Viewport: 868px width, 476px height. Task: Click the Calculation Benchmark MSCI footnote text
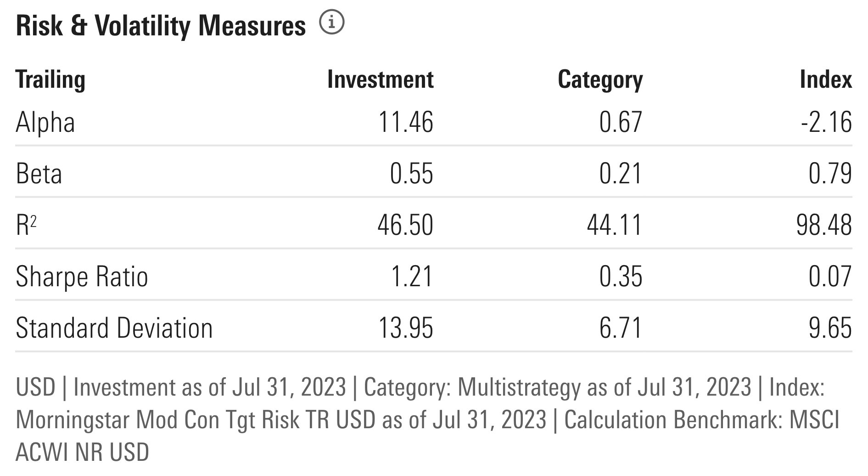(701, 420)
